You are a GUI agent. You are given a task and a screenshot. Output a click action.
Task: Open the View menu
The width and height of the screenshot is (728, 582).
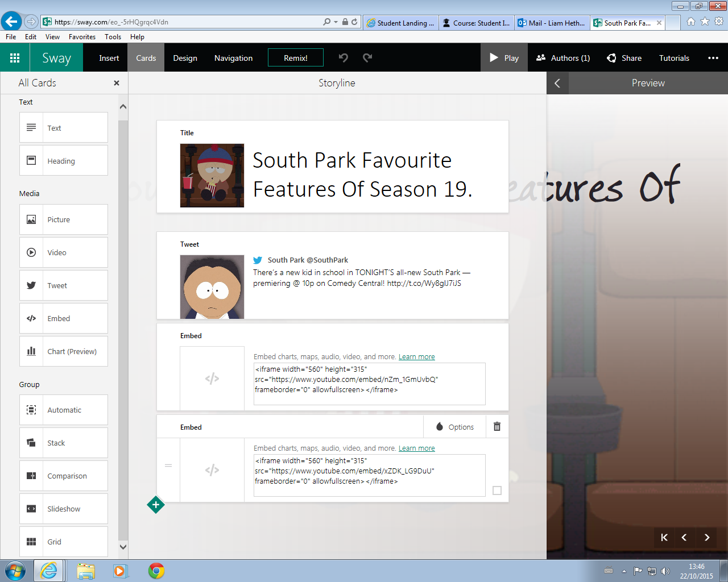coord(52,37)
